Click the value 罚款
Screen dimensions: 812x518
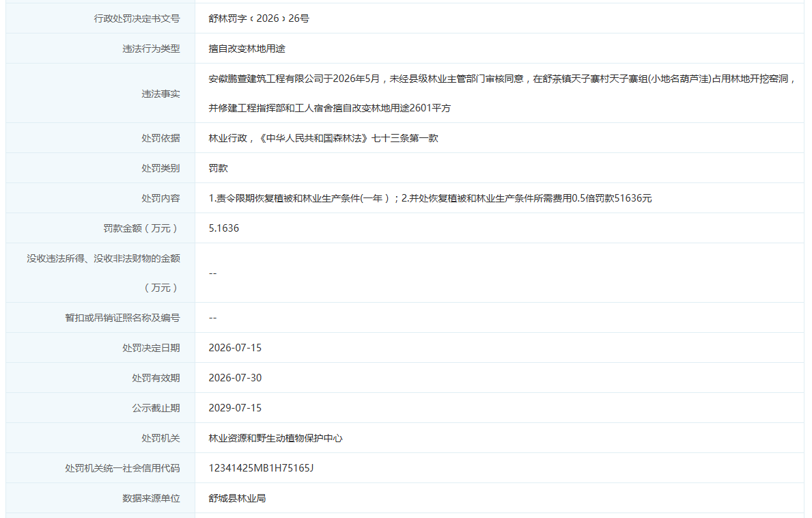[218, 168]
